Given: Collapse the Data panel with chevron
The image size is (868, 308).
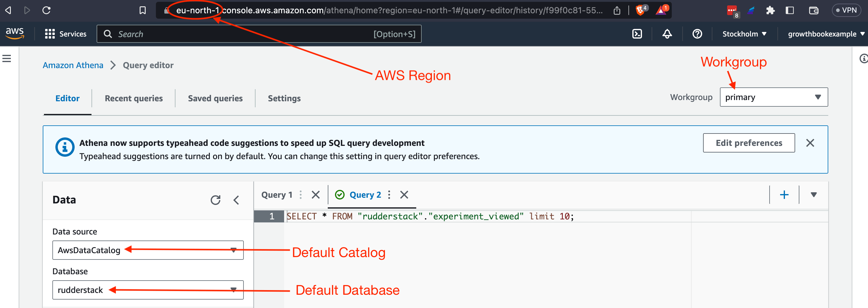Looking at the screenshot, I should click(x=236, y=200).
